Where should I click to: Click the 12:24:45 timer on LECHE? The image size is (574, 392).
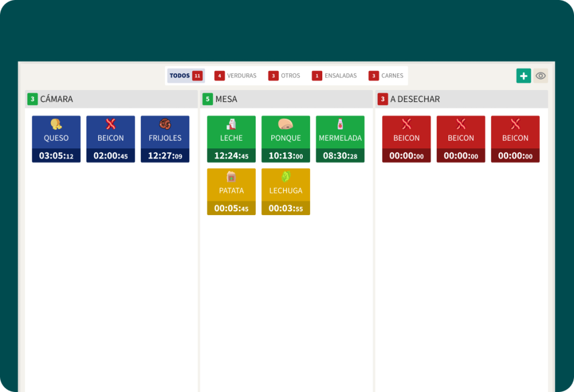click(x=231, y=156)
